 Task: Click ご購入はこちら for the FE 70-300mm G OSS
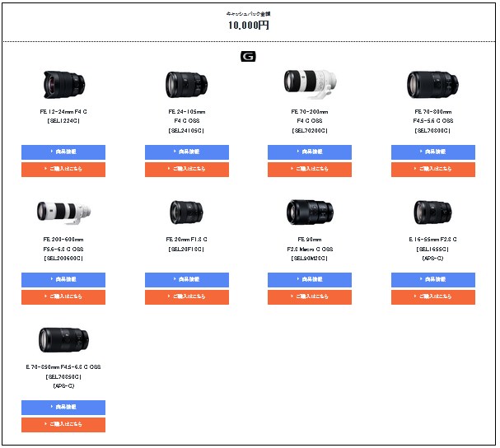click(433, 170)
